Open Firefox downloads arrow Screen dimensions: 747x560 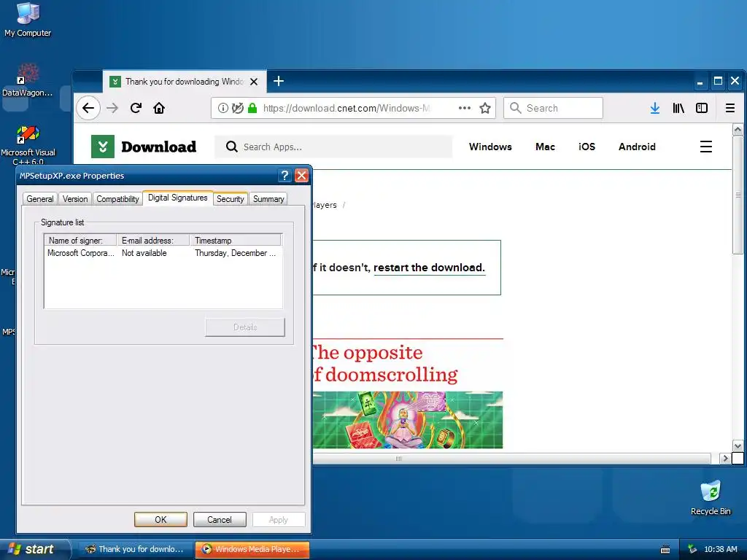(x=655, y=108)
